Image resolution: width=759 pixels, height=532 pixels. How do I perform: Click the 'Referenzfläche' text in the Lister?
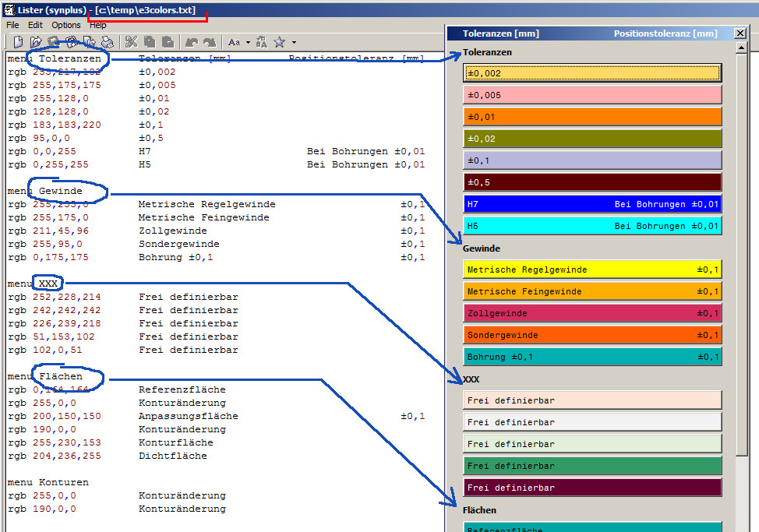[182, 389]
